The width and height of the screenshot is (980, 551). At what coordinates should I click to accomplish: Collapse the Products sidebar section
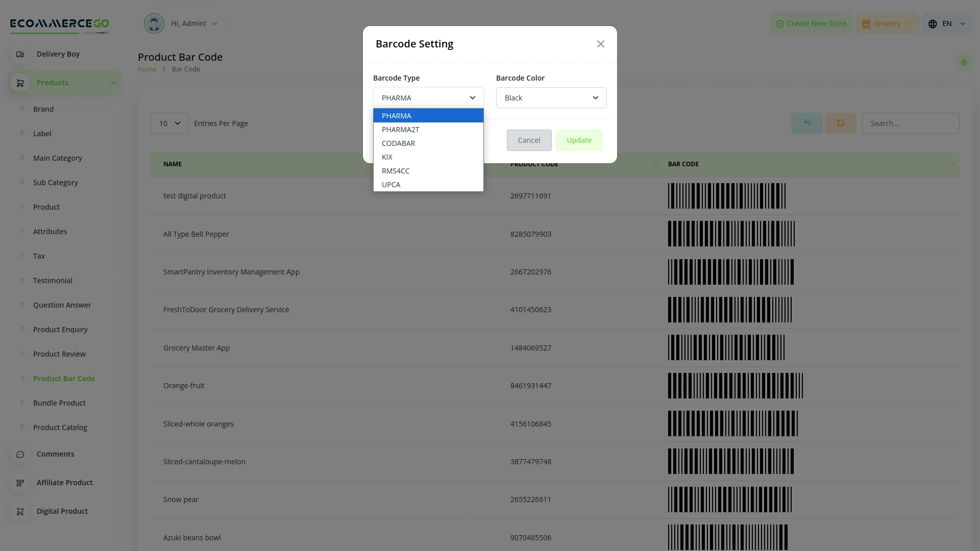coord(113,83)
